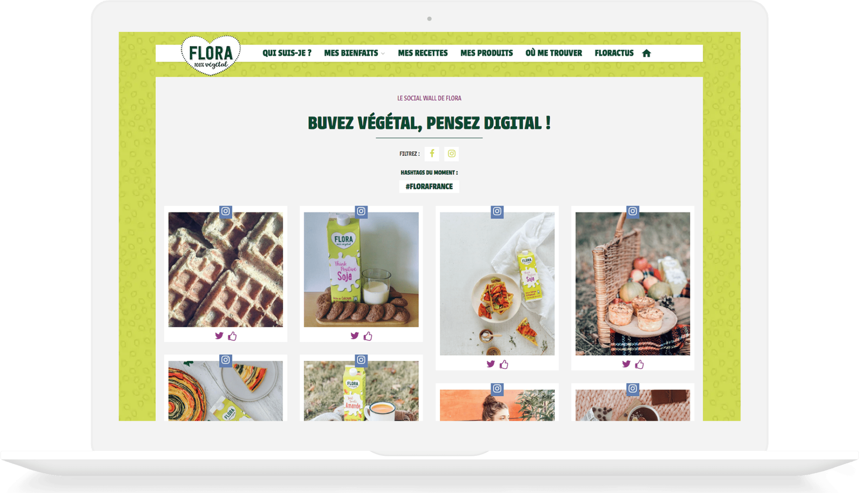The image size is (868, 493).
Task: Click the Instagram icon on picnic basket photo
Action: point(633,211)
